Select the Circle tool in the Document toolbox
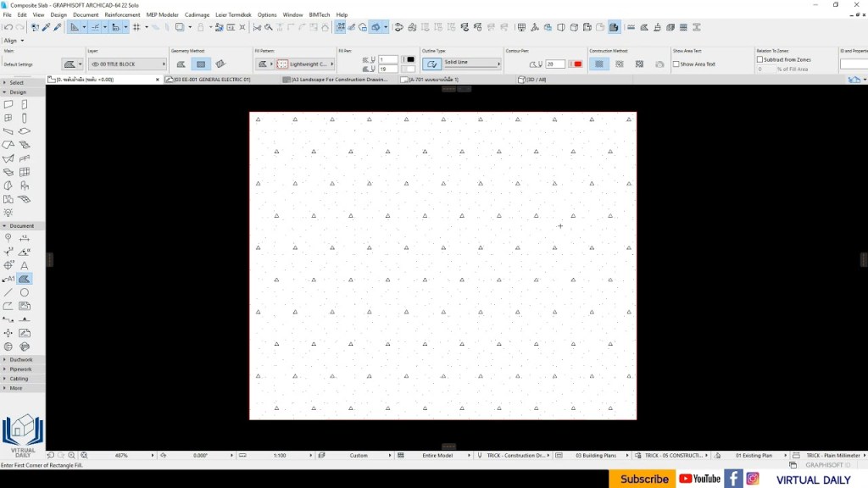The width and height of the screenshot is (868, 488). tap(25, 291)
